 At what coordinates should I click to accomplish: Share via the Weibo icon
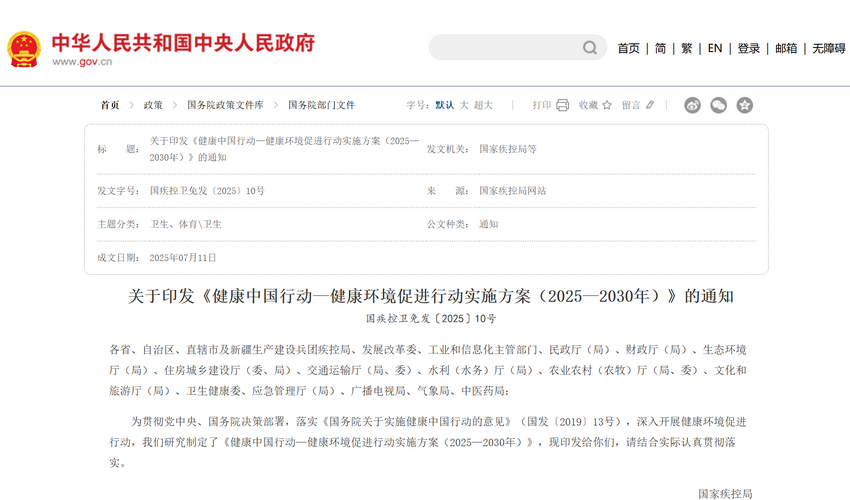pyautogui.click(x=692, y=105)
